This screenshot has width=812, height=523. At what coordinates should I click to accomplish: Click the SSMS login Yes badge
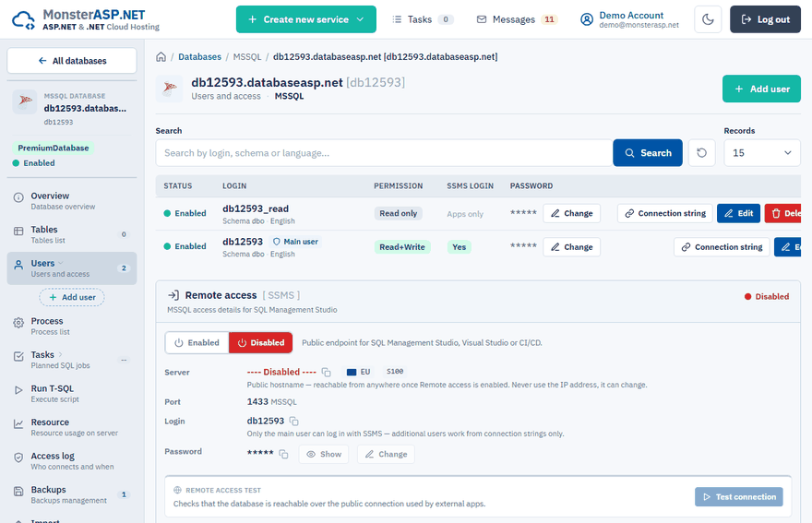point(459,247)
